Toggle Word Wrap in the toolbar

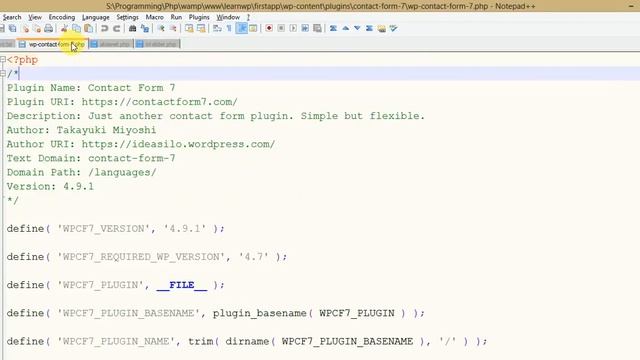pos(217,28)
